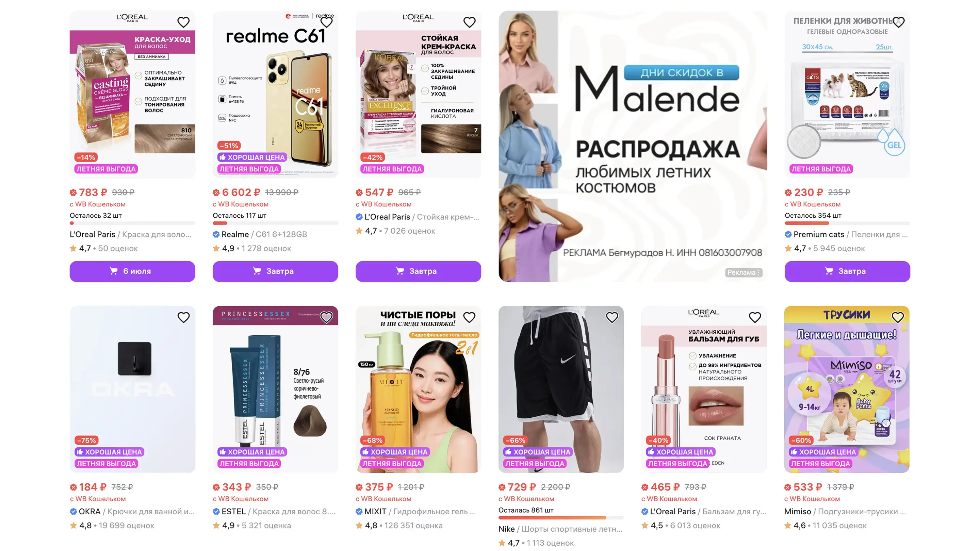Add Premium cats pads to cart
This screenshot has width=980, height=551.
tap(847, 271)
